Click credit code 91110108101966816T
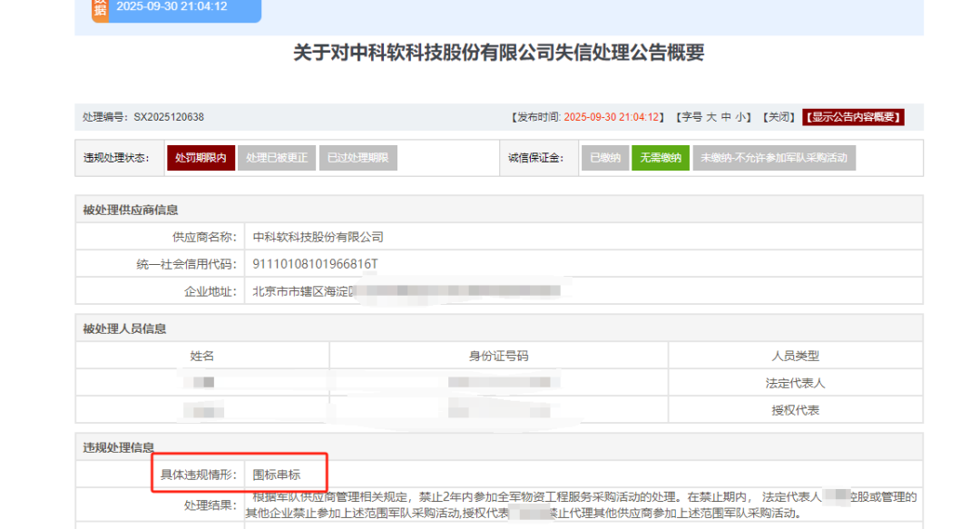This screenshot has height=529, width=980. (x=315, y=264)
